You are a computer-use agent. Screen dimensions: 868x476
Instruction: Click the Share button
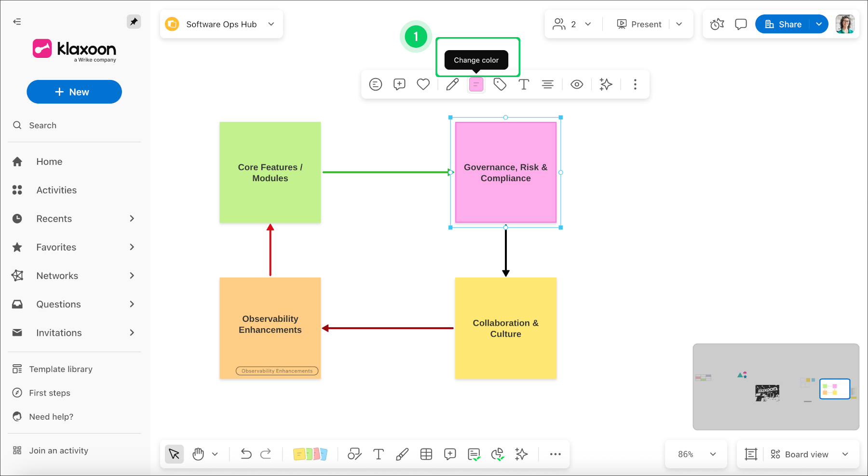coord(784,24)
